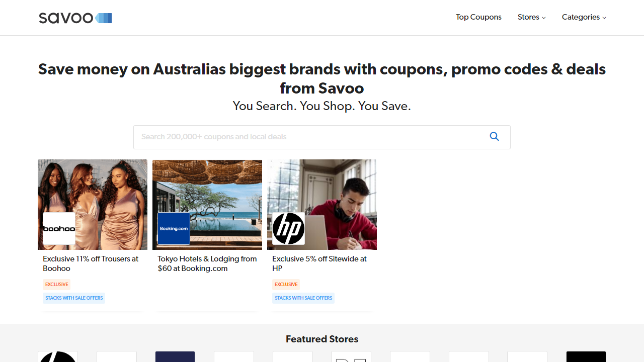Click STACKS WITH SALE OFFERS on the HP deal
Screen dimensions: 644x362
(x=303, y=298)
